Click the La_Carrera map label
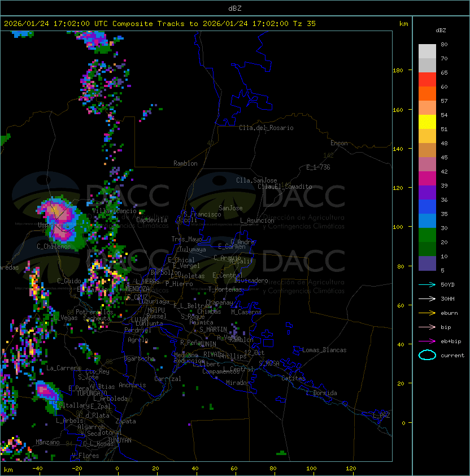This screenshot has width=470, height=476. tap(64, 368)
